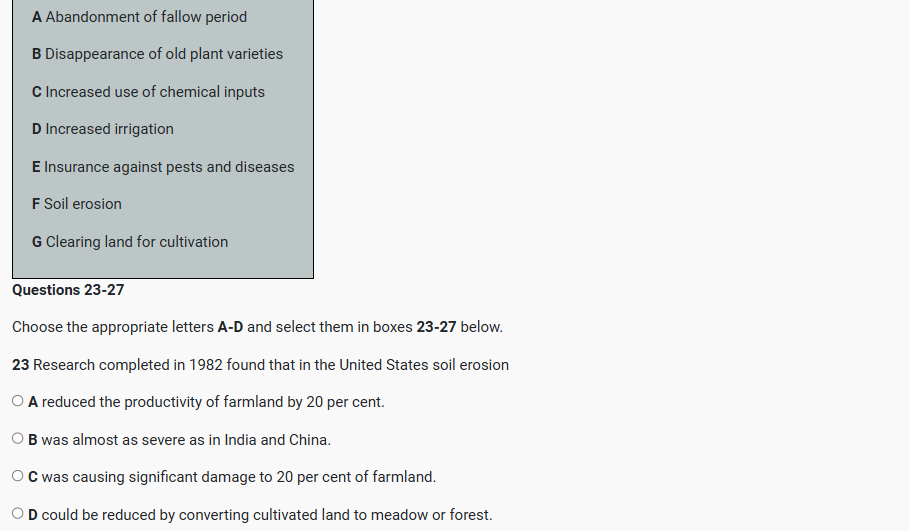
Task: Click the 'Choose the appropriate letters' instruction
Action: pos(114,327)
